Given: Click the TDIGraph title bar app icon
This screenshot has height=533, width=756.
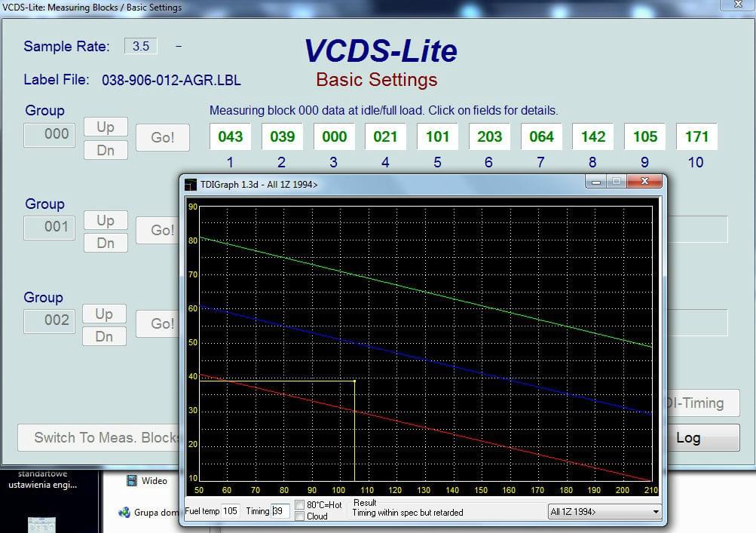Looking at the screenshot, I should (x=191, y=184).
